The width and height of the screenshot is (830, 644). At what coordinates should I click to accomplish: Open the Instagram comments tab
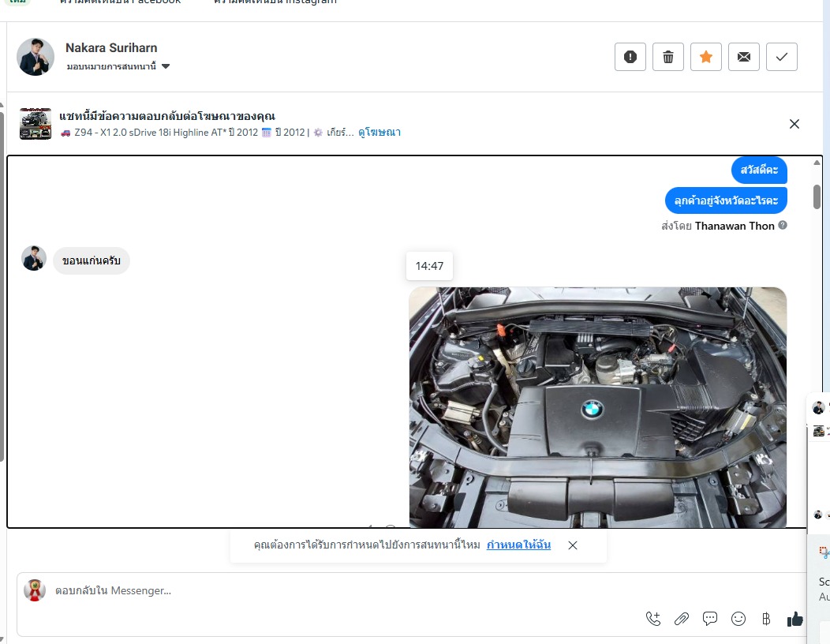point(275,2)
